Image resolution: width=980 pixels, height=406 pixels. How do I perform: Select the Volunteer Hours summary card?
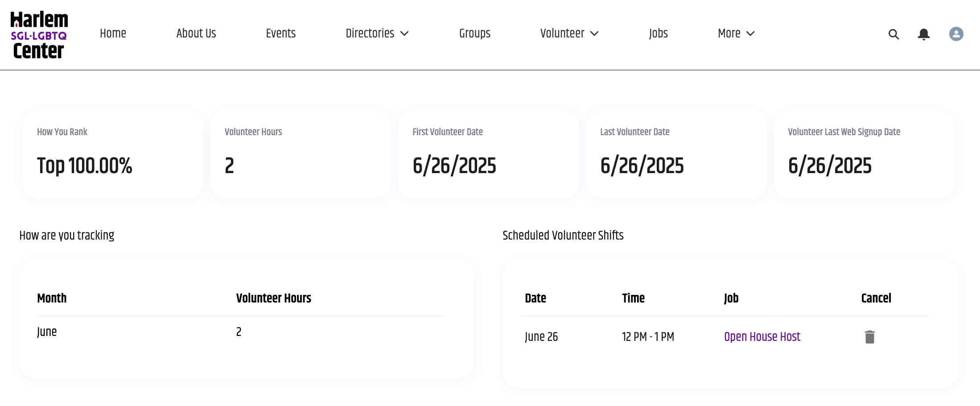point(301,154)
